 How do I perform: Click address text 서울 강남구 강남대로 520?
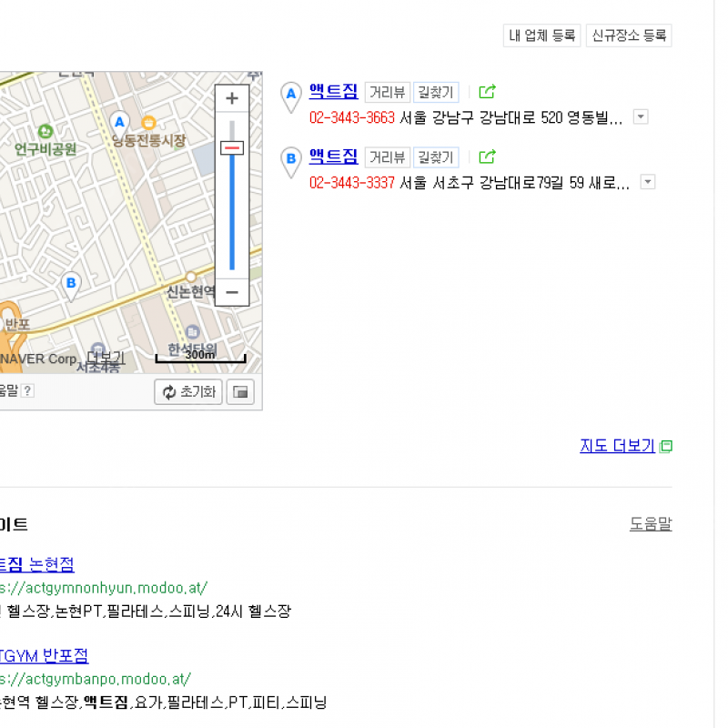point(511,117)
